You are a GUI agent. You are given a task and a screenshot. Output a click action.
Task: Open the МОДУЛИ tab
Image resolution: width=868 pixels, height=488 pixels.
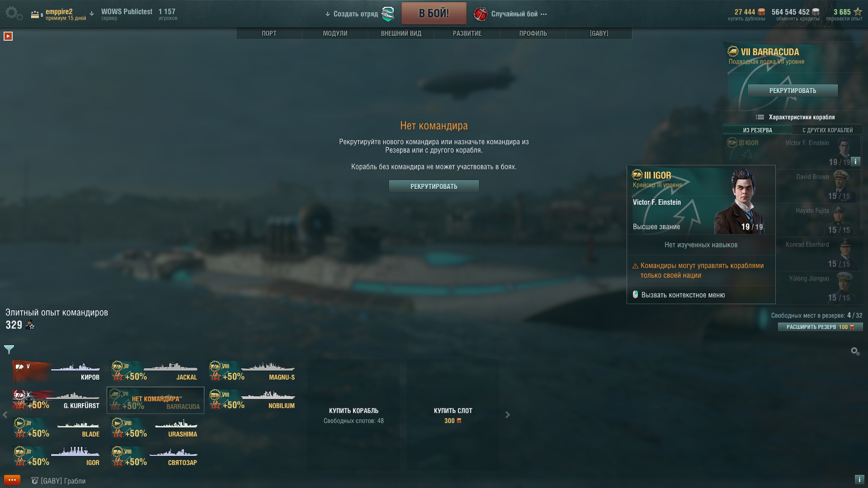click(335, 33)
